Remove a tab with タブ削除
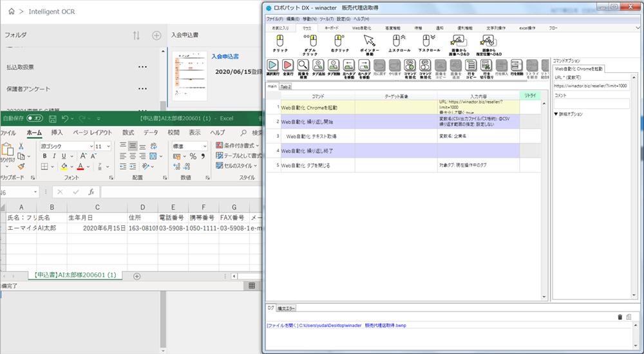This screenshot has width=644, height=354. [334, 68]
